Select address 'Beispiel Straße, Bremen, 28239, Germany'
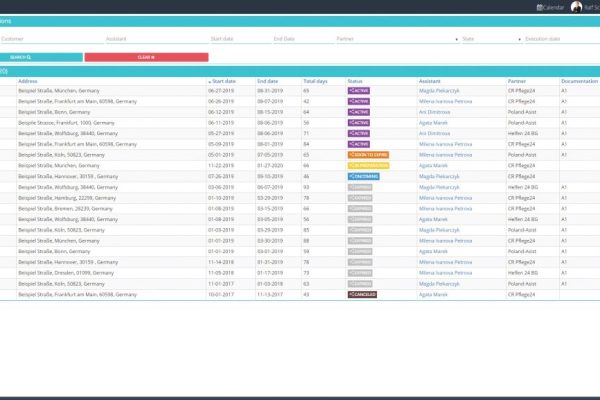The image size is (600, 400). [x=65, y=209]
